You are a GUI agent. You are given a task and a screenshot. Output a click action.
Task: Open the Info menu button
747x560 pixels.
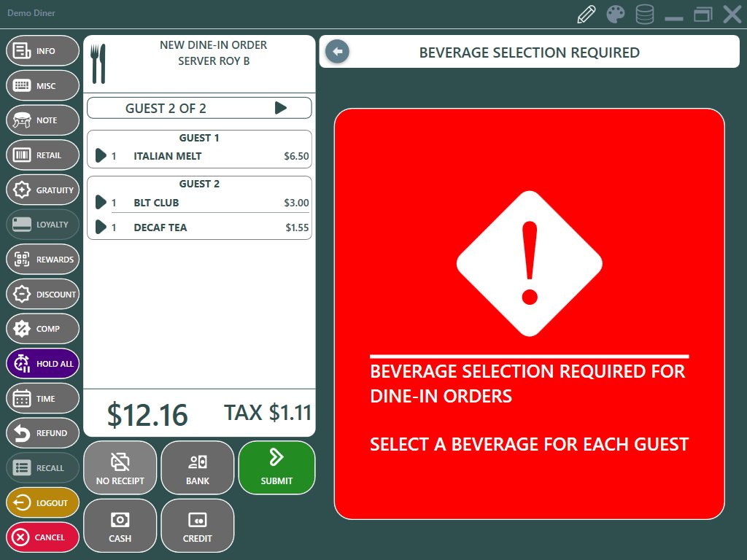(42, 51)
